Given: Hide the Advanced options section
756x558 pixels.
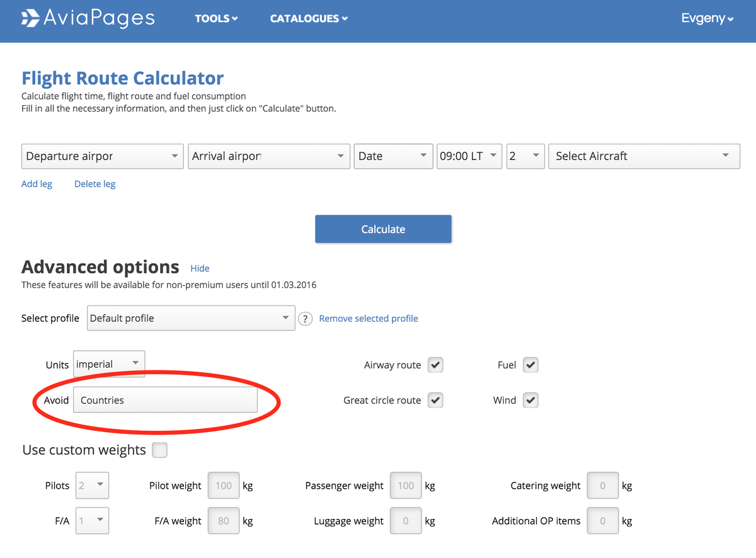Looking at the screenshot, I should [x=200, y=268].
